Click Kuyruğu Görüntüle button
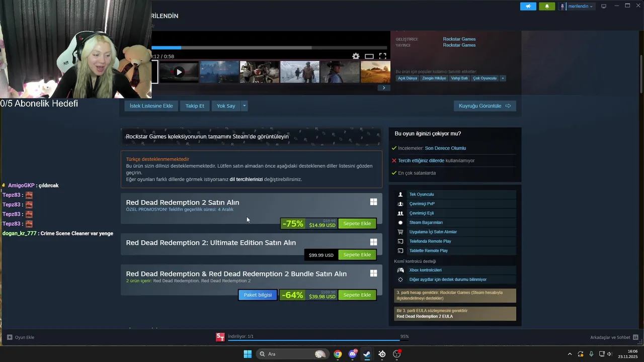Viewport: 644px width, 362px height. tap(485, 106)
